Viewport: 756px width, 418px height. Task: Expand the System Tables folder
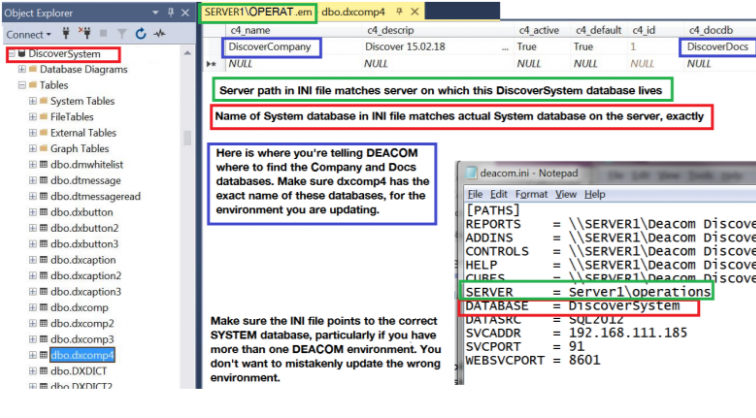pos(32,101)
